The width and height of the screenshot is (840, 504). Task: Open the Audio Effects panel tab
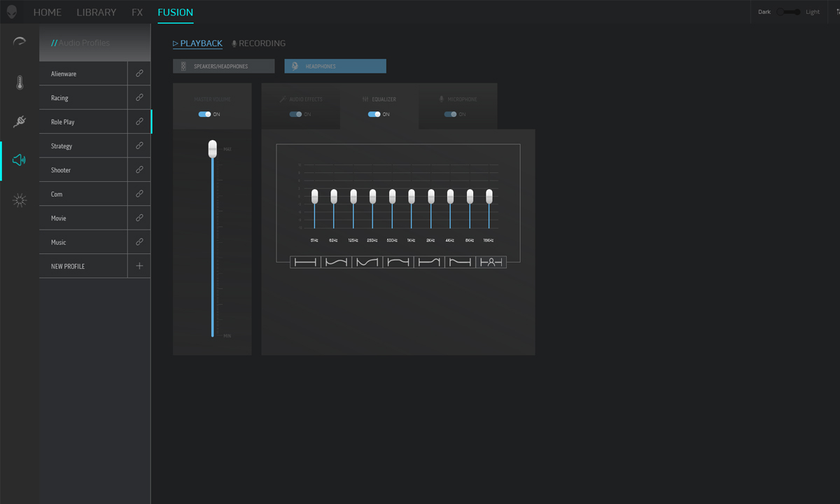coord(301,99)
